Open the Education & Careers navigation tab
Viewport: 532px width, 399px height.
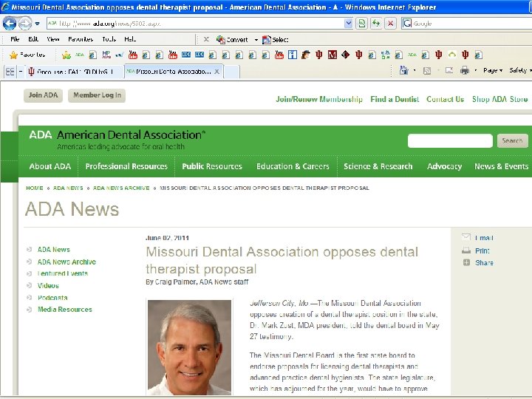pos(293,166)
